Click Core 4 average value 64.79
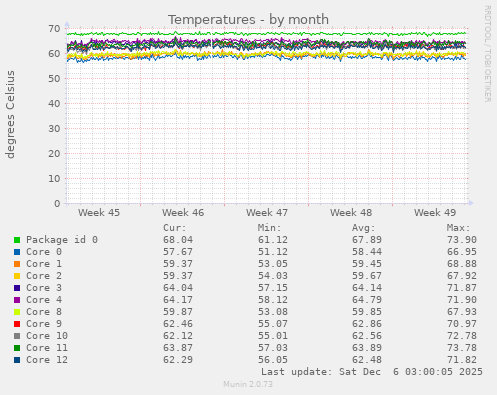The width and height of the screenshot is (497, 395). click(x=367, y=300)
